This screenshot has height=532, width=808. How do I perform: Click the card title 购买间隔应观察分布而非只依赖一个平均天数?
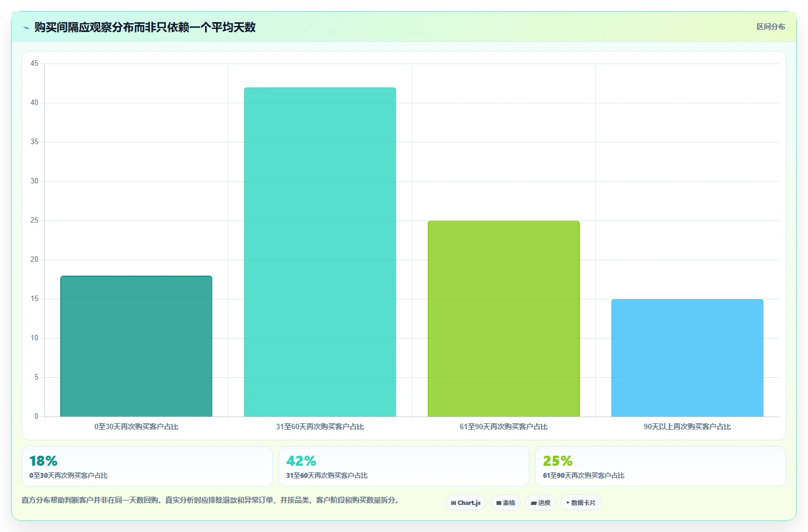click(145, 27)
